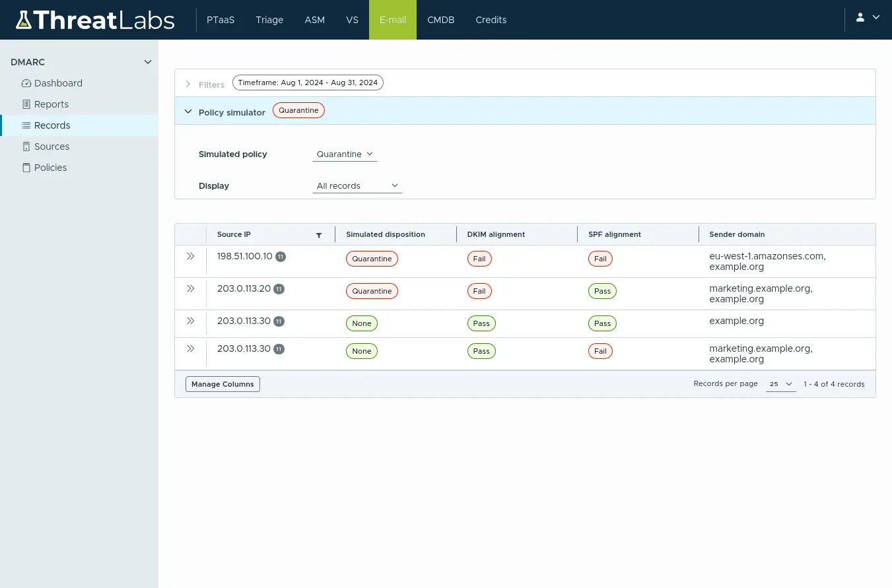The width and height of the screenshot is (892, 588).
Task: Go to the ASM section
Action: point(315,20)
